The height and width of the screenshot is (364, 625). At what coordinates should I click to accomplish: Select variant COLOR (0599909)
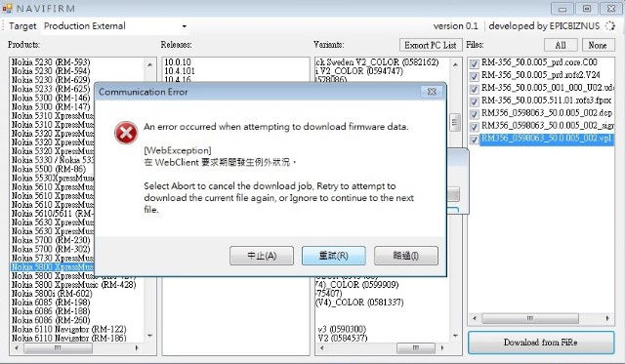pos(357,285)
